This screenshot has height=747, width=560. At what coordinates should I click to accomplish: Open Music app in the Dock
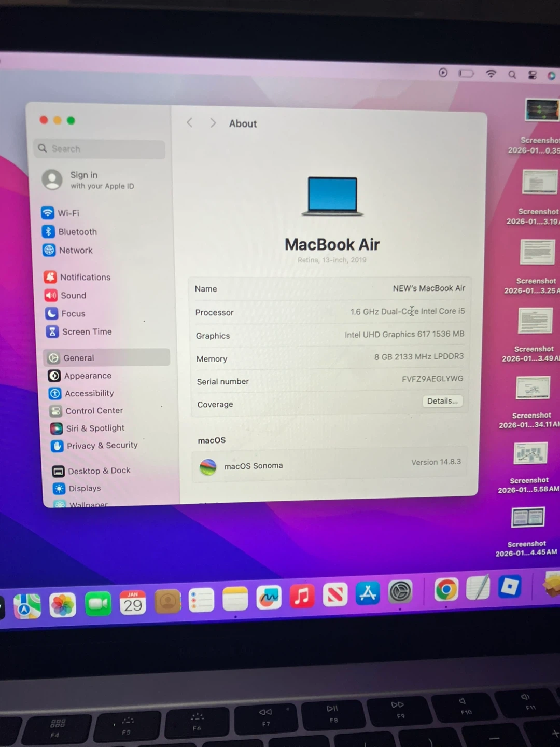(302, 597)
